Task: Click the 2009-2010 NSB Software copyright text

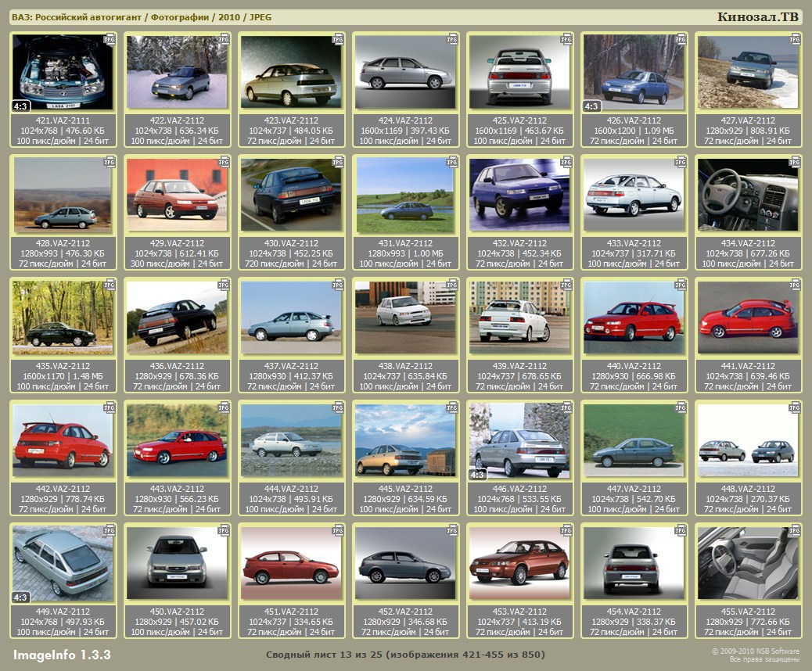Action: pos(754,651)
